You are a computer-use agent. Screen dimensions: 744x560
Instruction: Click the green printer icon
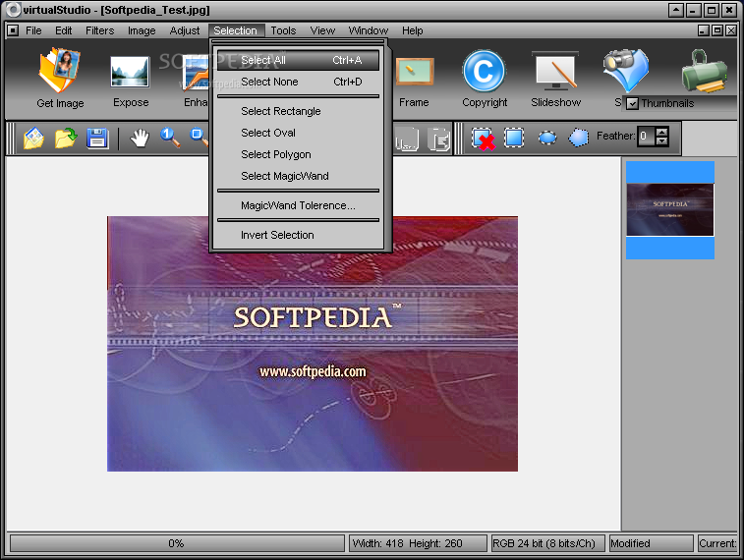(x=704, y=71)
